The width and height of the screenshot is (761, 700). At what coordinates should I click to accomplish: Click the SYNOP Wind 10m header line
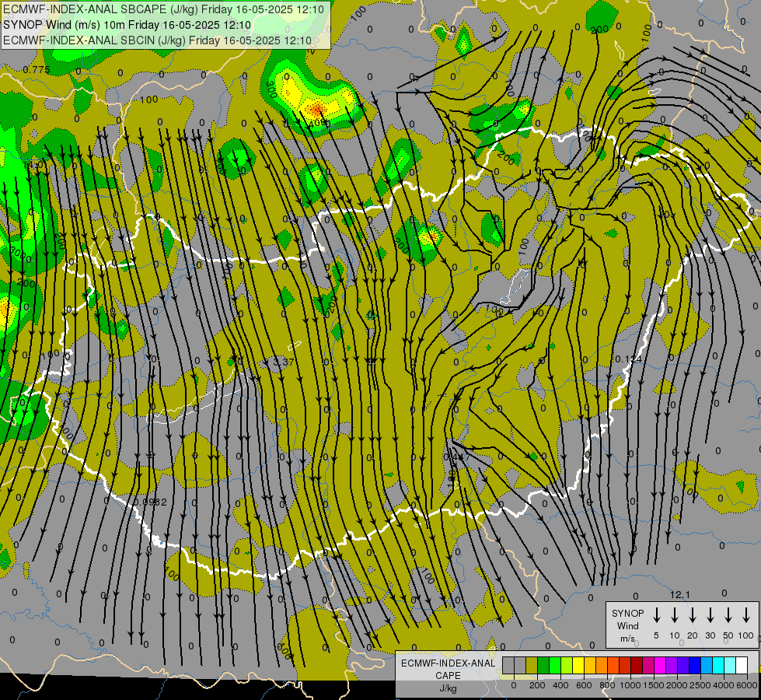click(127, 25)
